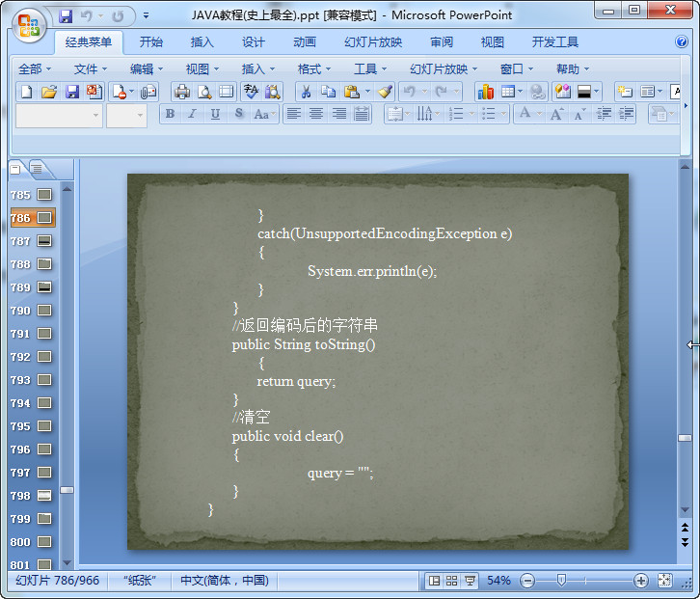Open Print Preview magnifier-page icon
This screenshot has width=700, height=599.
[x=204, y=92]
